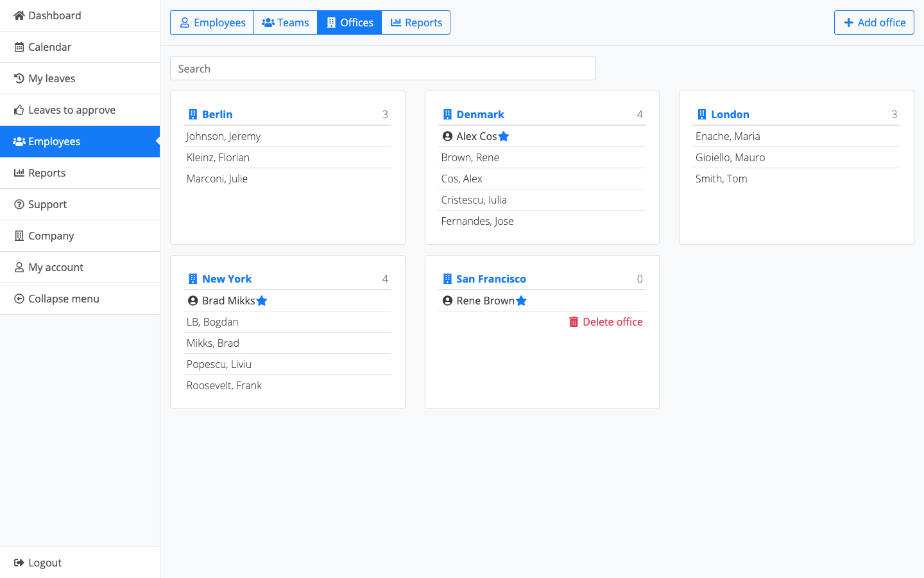Open Calendar from the sidebar menu

80,47
